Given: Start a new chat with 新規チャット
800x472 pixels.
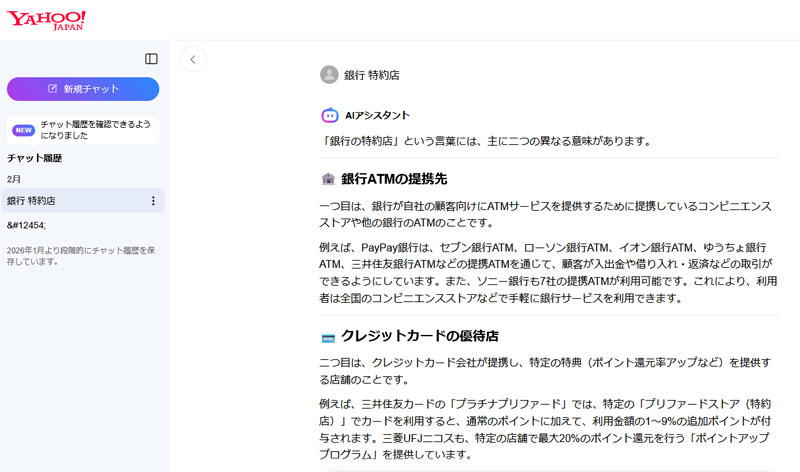Looking at the screenshot, I should 83,89.
